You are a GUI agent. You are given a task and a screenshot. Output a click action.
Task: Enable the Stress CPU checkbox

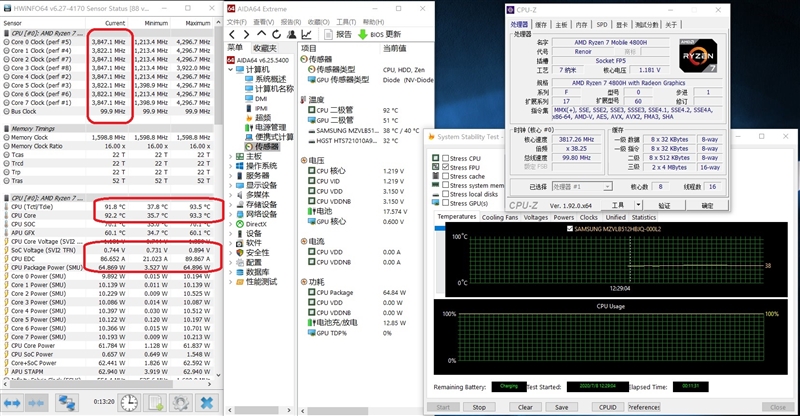point(445,158)
